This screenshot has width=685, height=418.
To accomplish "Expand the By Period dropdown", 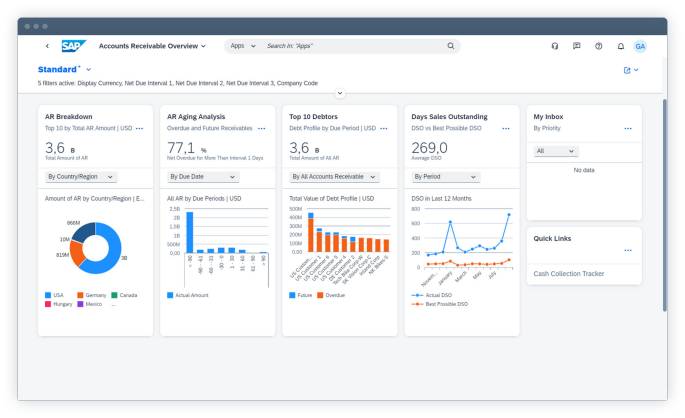I will [447, 177].
